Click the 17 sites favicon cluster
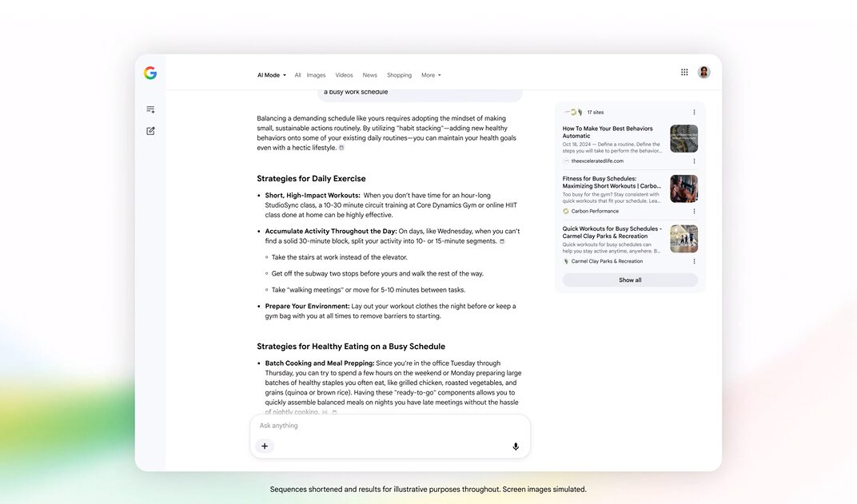Screen dimensions: 857x504 [x=573, y=113]
